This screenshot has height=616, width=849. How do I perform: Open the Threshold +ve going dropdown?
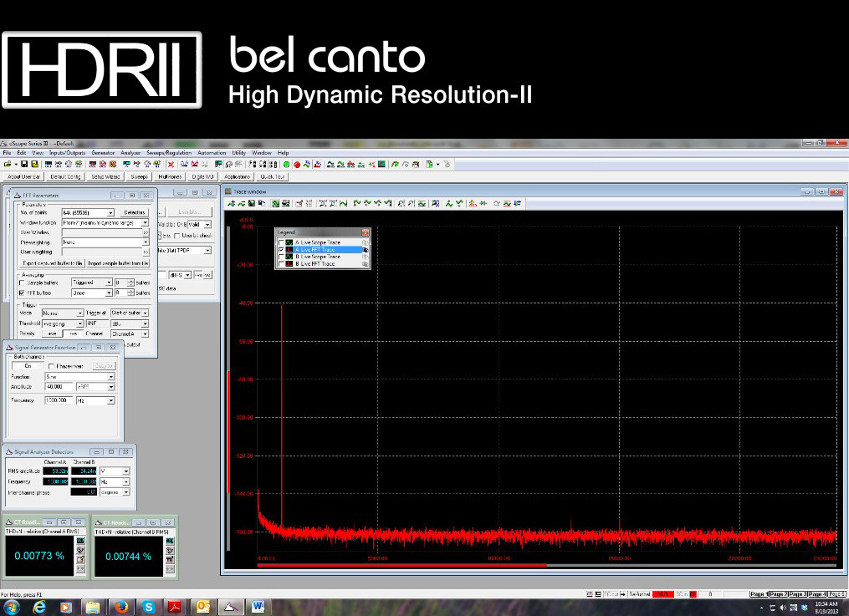pyautogui.click(x=80, y=323)
